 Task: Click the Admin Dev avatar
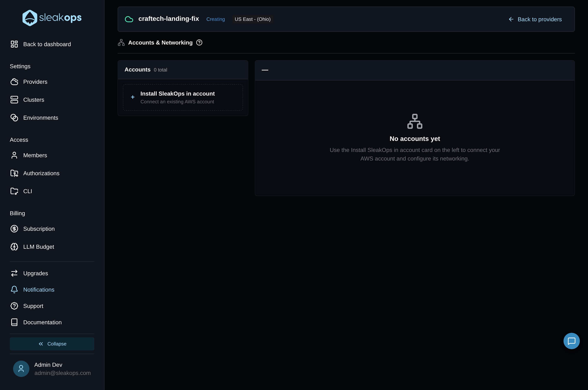(21, 369)
